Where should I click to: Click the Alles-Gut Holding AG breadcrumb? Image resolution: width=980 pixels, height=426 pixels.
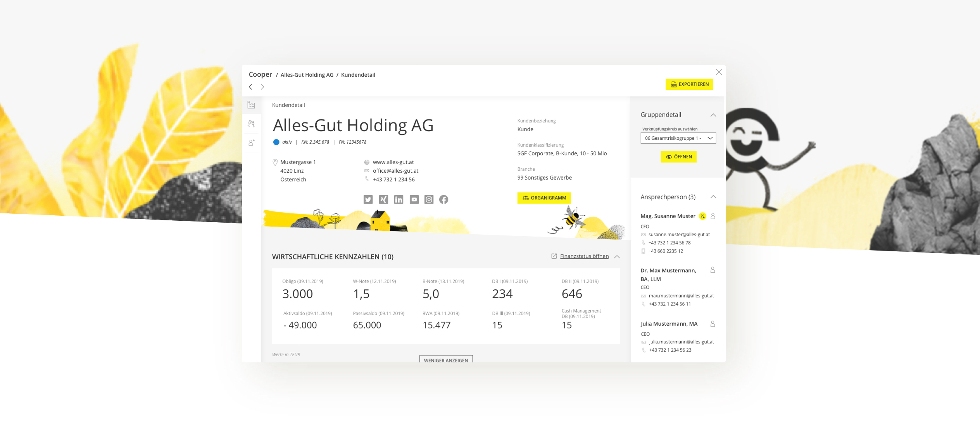click(x=307, y=75)
